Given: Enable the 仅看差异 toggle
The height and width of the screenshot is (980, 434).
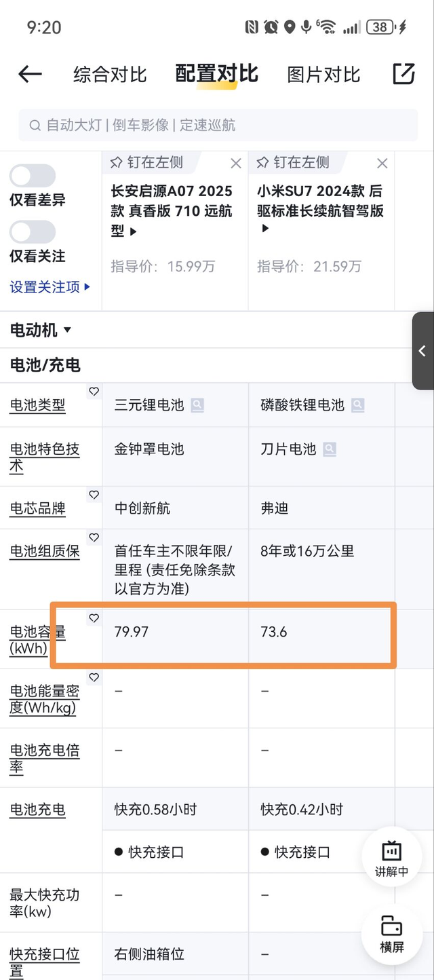Looking at the screenshot, I should tap(33, 175).
